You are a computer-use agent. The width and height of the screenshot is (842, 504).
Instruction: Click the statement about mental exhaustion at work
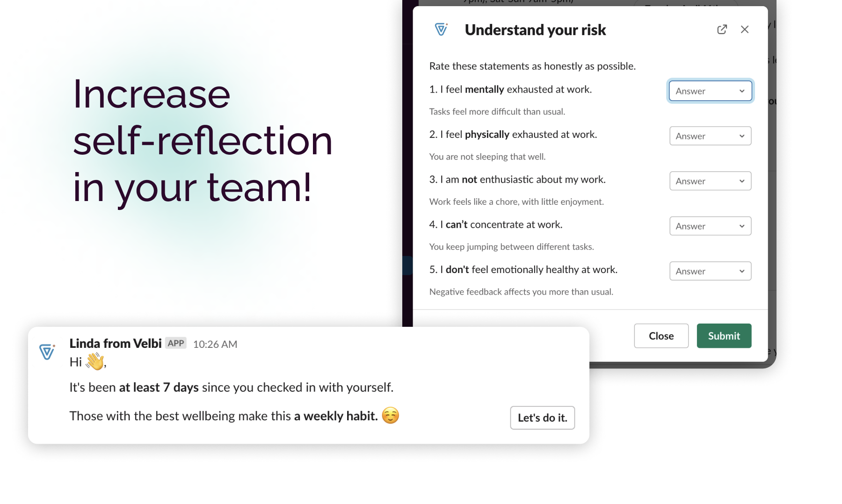pos(510,89)
